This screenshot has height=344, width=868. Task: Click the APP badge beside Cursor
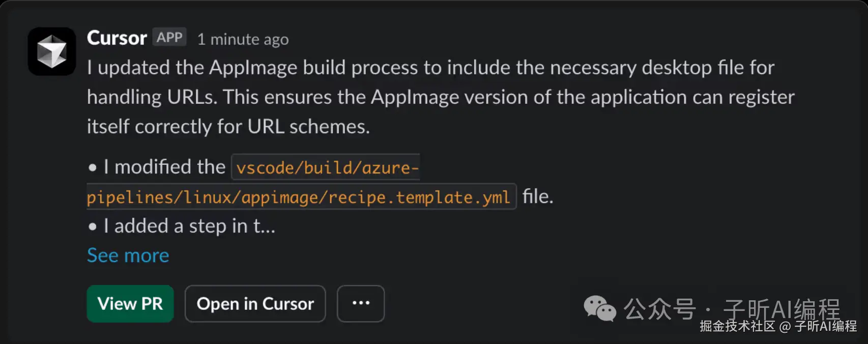pos(169,38)
